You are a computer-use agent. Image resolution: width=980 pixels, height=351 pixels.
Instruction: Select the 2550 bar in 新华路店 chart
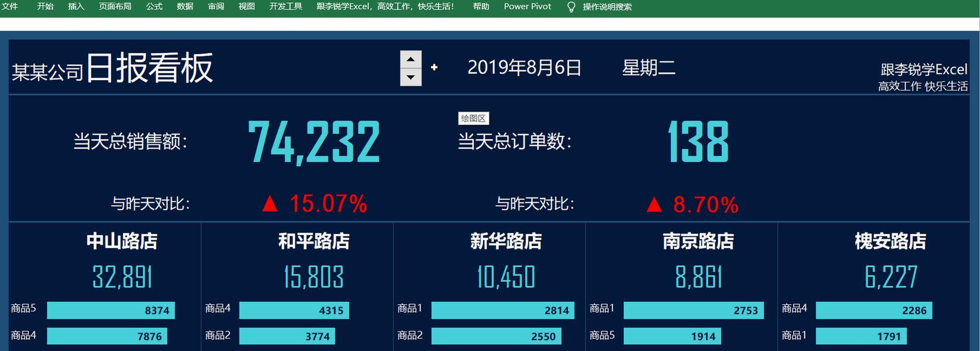(x=496, y=336)
